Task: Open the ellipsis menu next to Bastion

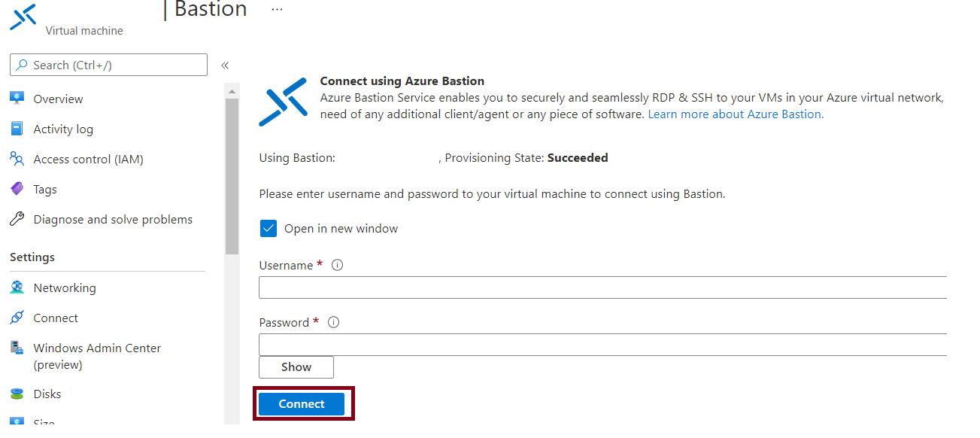Action: click(277, 10)
